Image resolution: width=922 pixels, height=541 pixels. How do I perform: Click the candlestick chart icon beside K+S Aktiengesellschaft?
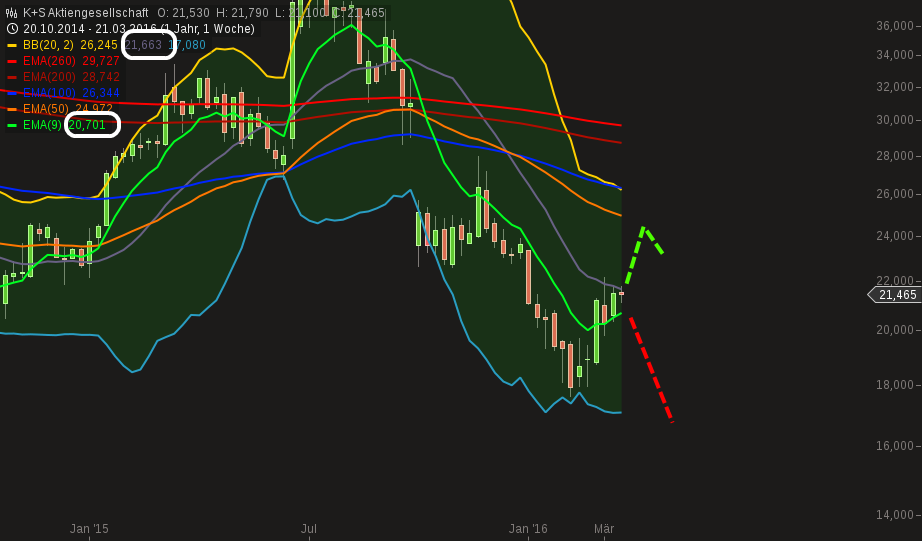(x=12, y=12)
